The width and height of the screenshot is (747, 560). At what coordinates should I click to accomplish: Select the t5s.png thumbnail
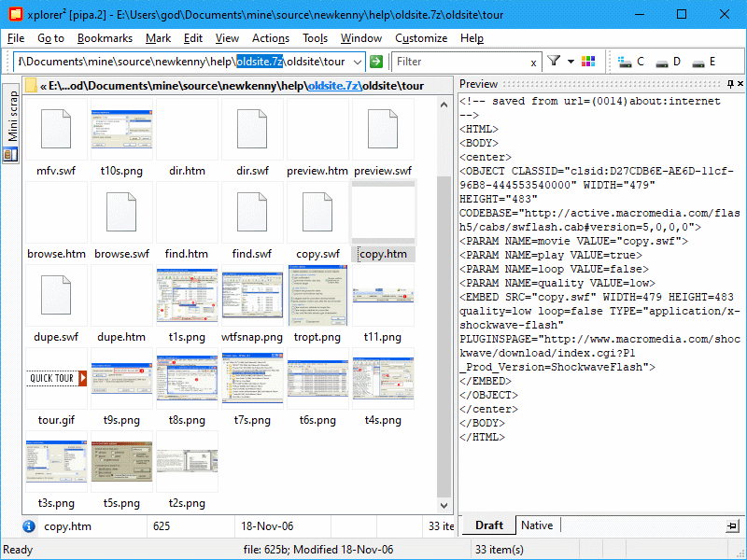click(x=121, y=461)
